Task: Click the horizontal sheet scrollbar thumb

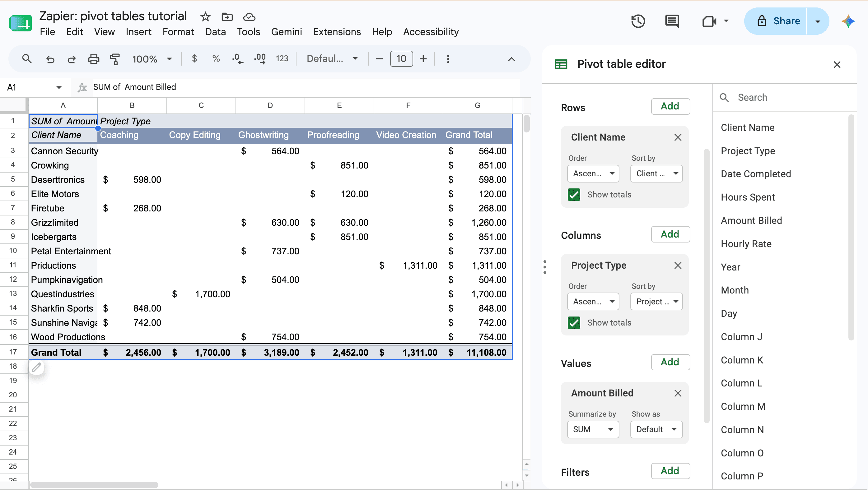Action: pyautogui.click(x=94, y=485)
